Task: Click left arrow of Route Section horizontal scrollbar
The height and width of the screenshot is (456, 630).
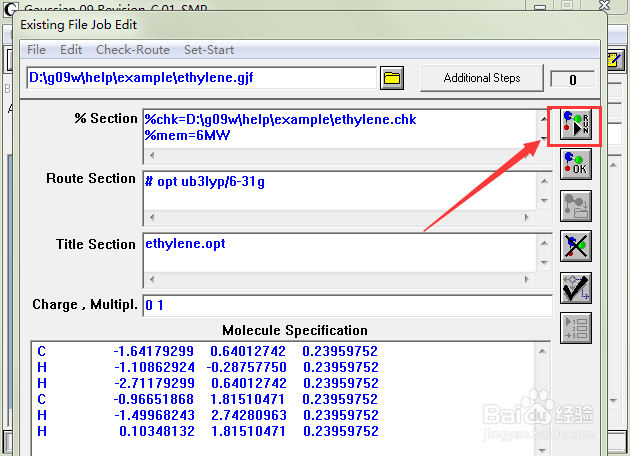Action: coord(151,217)
